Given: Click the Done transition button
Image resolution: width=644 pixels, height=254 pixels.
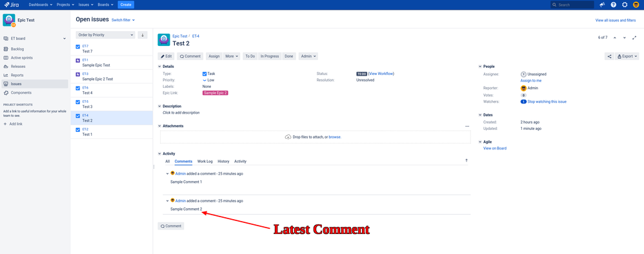Looking at the screenshot, I should tap(289, 56).
